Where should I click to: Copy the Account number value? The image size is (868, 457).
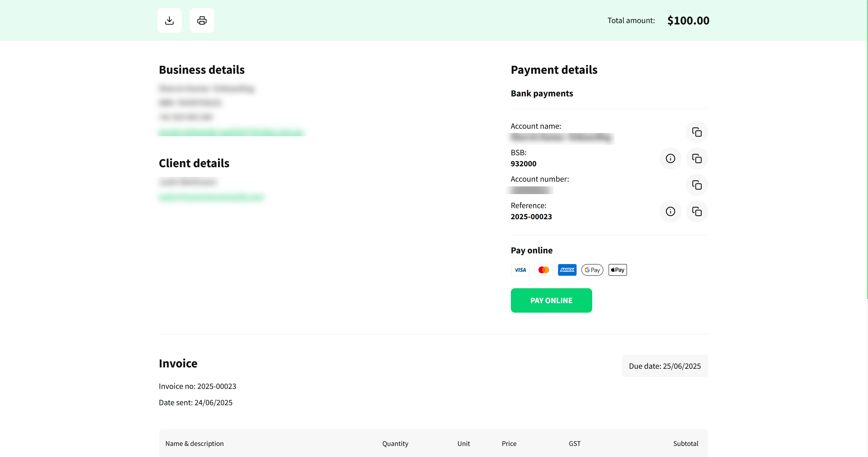(697, 185)
